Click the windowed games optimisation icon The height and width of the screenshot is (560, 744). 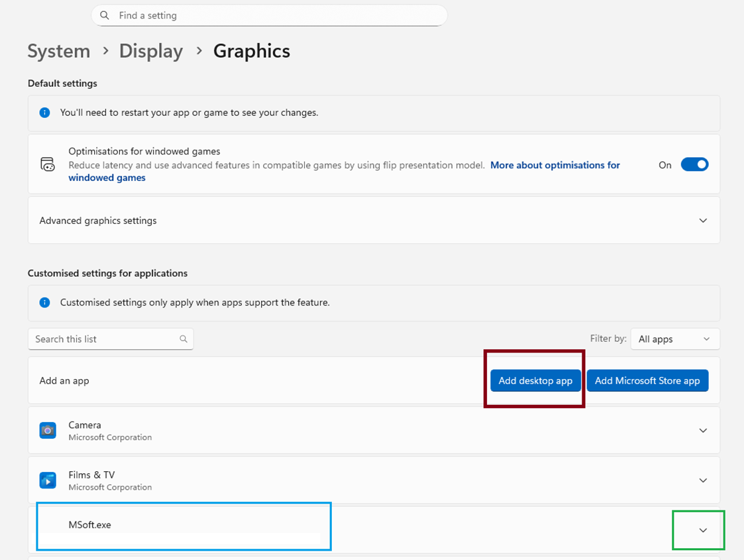coord(48,164)
